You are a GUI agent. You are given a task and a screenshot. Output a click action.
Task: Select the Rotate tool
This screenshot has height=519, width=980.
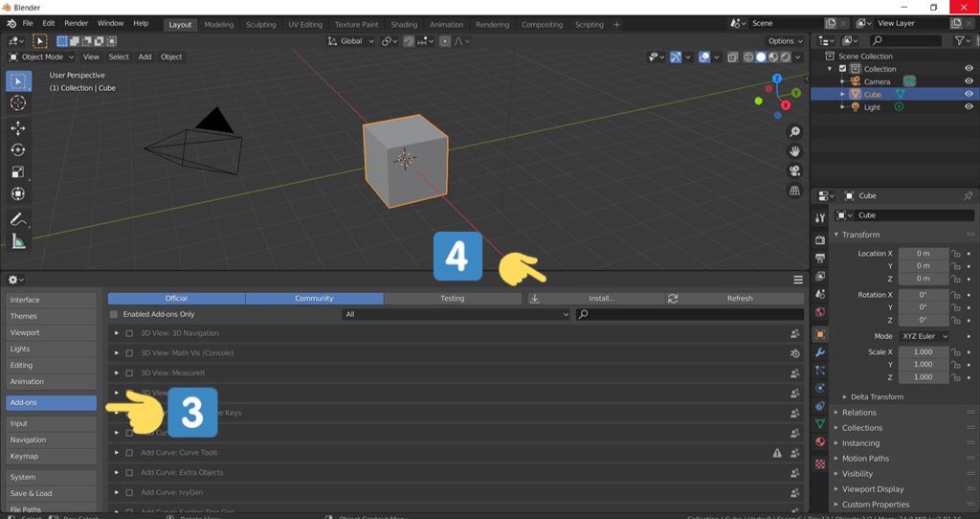tap(18, 150)
